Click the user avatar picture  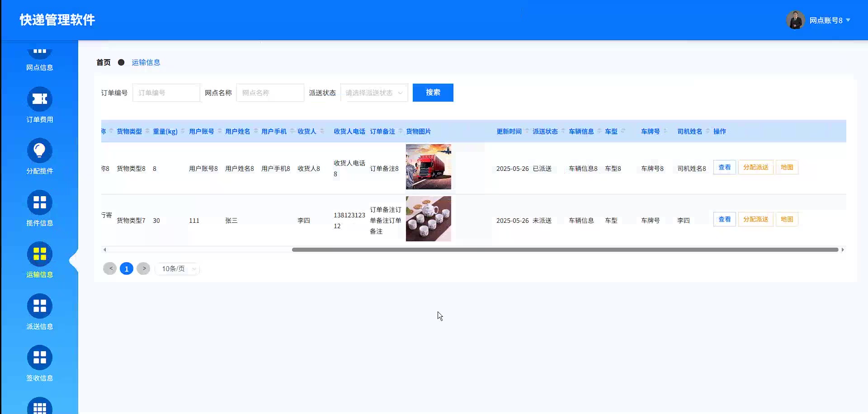point(795,20)
